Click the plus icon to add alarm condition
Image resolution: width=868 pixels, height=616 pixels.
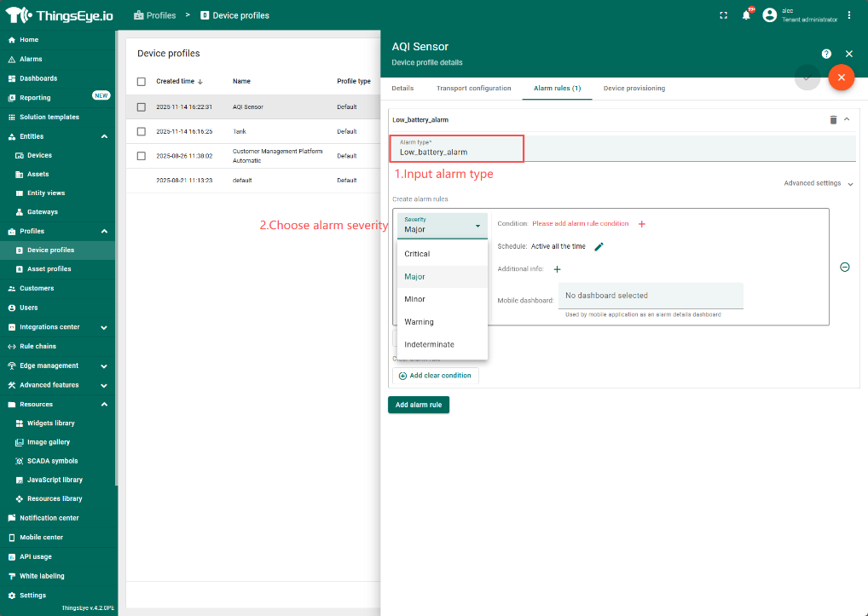[642, 224]
